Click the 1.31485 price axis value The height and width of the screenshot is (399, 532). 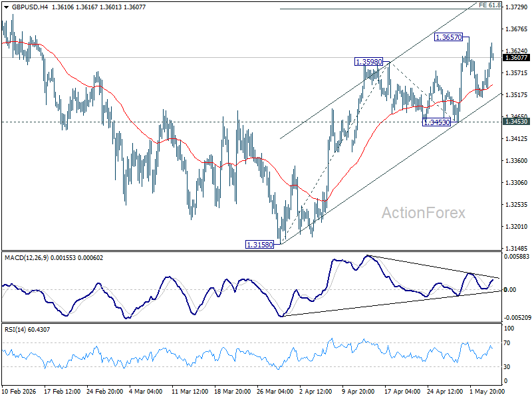[x=516, y=248]
